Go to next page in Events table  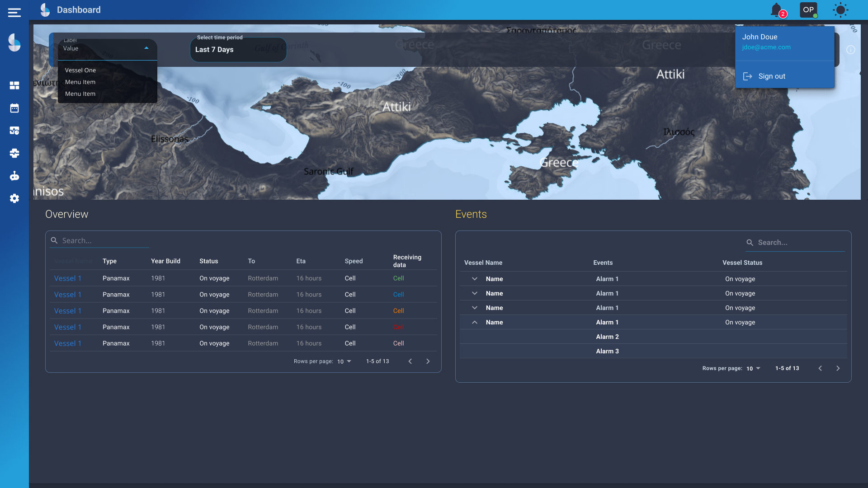click(838, 369)
